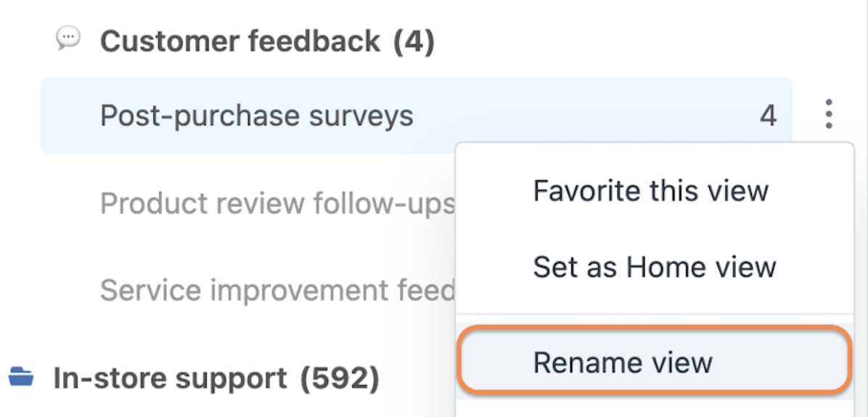Screen dimensions: 868x417
Task: Open the Post-purchase surveys view
Action: click(x=256, y=116)
